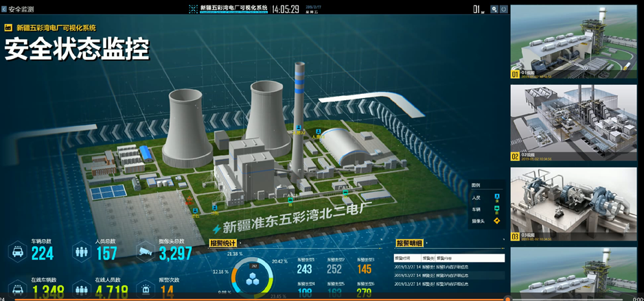Image resolution: width=644 pixels, height=301 pixels.
Task: Open the bottom partially visible video thumbnail
Action: (573, 272)
